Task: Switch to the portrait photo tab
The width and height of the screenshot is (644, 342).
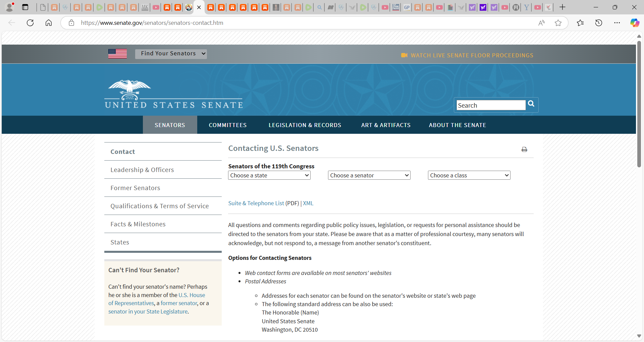Action: (276, 7)
